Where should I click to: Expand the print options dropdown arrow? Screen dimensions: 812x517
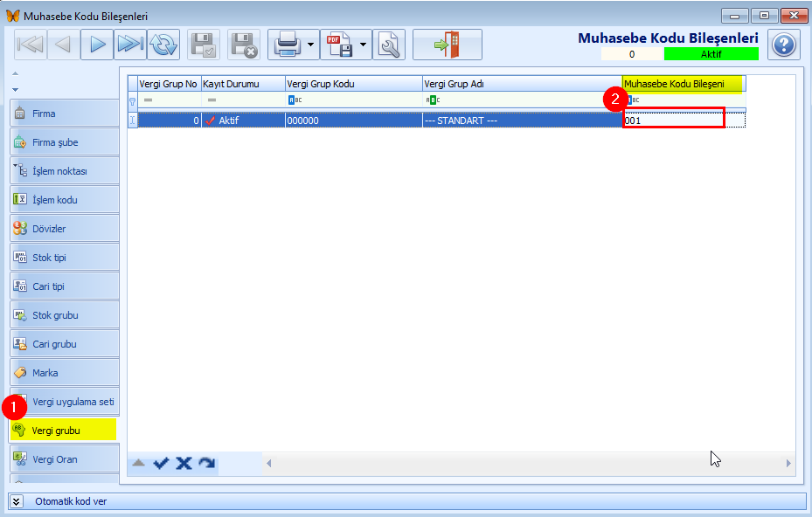point(310,45)
